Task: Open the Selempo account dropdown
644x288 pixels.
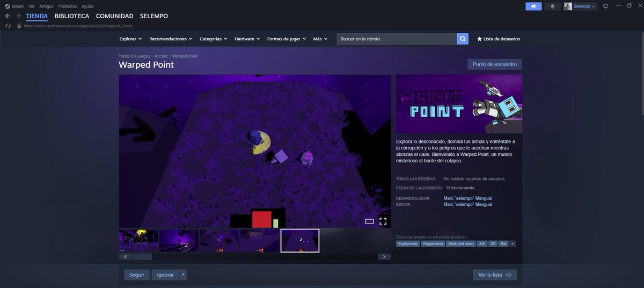Action: pyautogui.click(x=584, y=6)
